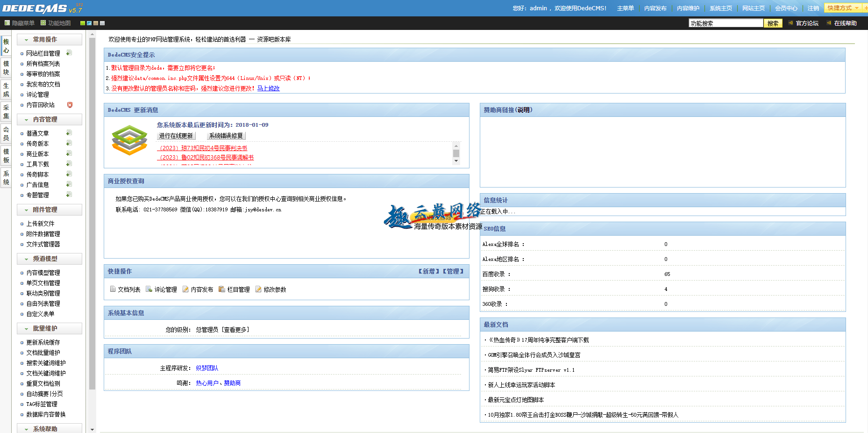Open 内容维护 in top navigation

pyautogui.click(x=688, y=8)
